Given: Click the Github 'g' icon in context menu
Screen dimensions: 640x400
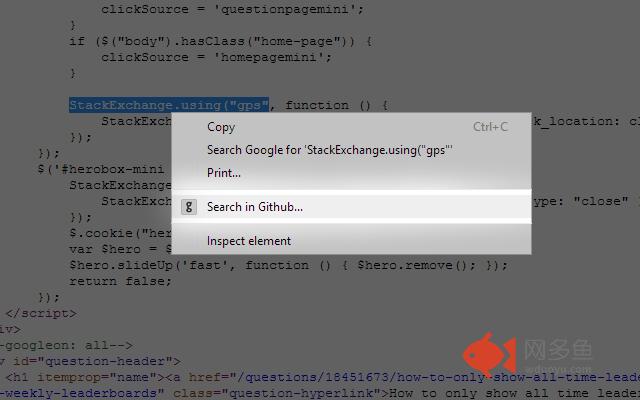Looking at the screenshot, I should click(x=189, y=207).
